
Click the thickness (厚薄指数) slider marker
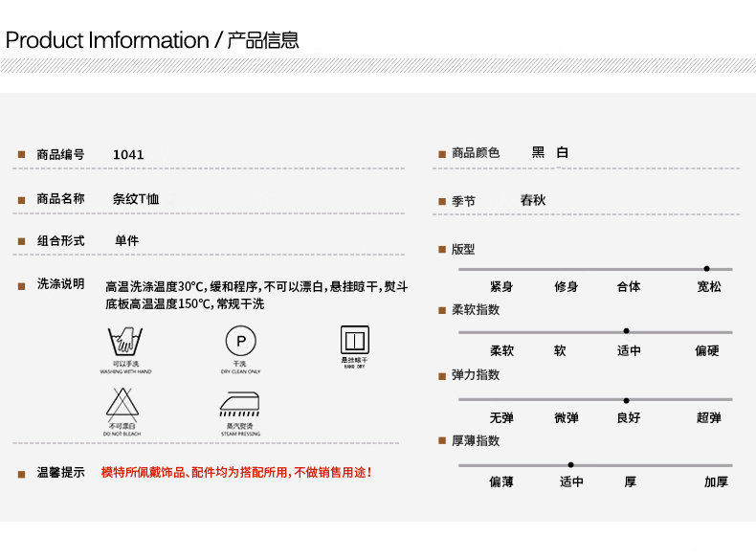570,465
